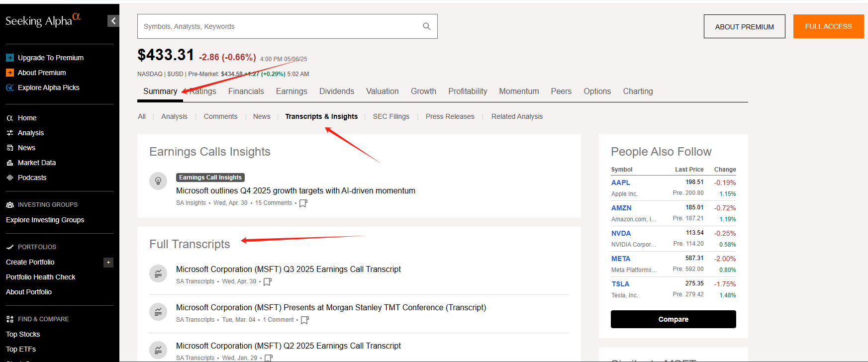This screenshot has height=362, width=868.
Task: Select the Comments filter
Action: [220, 116]
